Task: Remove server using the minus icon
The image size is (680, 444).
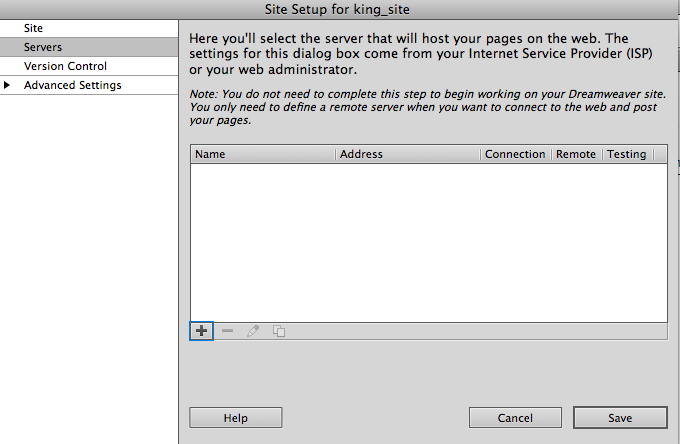Action: point(227,331)
